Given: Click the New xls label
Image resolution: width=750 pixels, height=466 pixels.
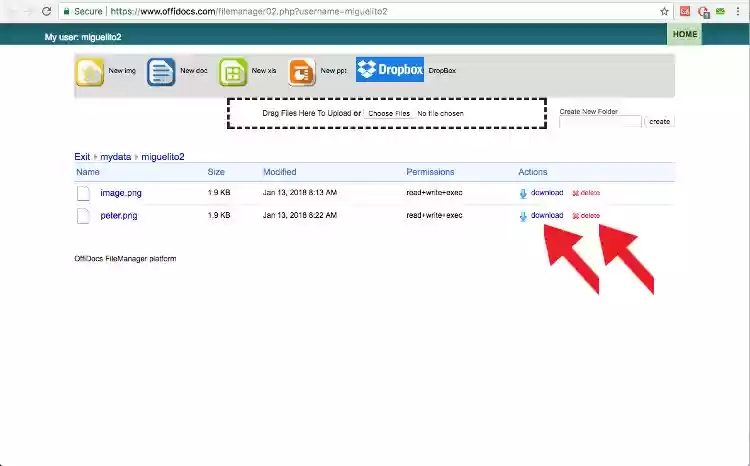Looking at the screenshot, I should click(x=264, y=70).
